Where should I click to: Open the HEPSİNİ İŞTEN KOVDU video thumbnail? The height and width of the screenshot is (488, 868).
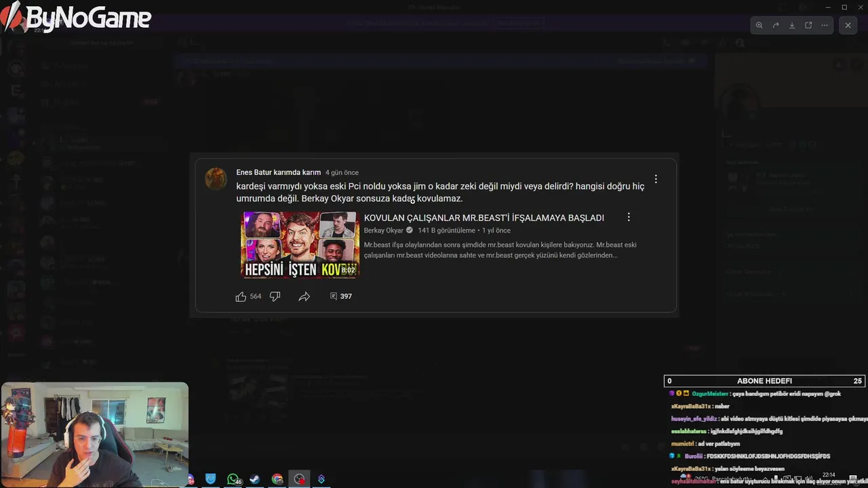point(300,245)
